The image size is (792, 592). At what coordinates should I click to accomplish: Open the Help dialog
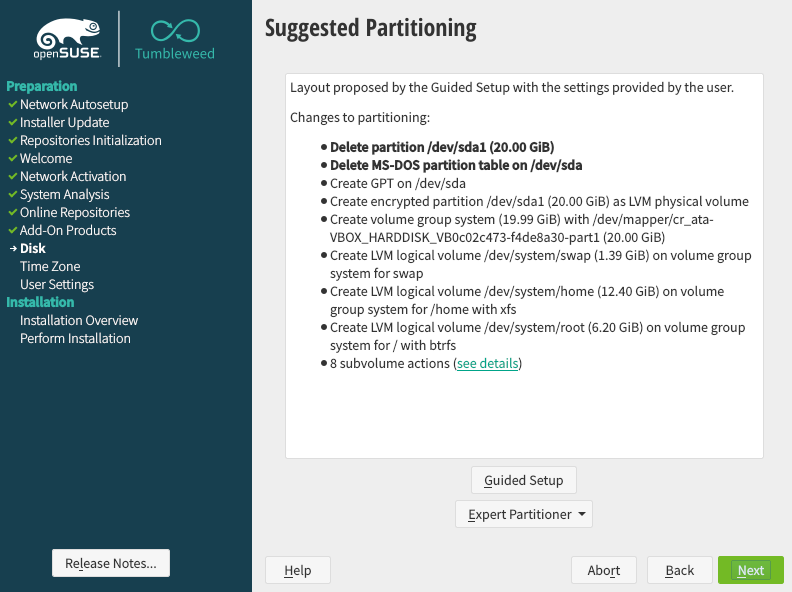298,570
